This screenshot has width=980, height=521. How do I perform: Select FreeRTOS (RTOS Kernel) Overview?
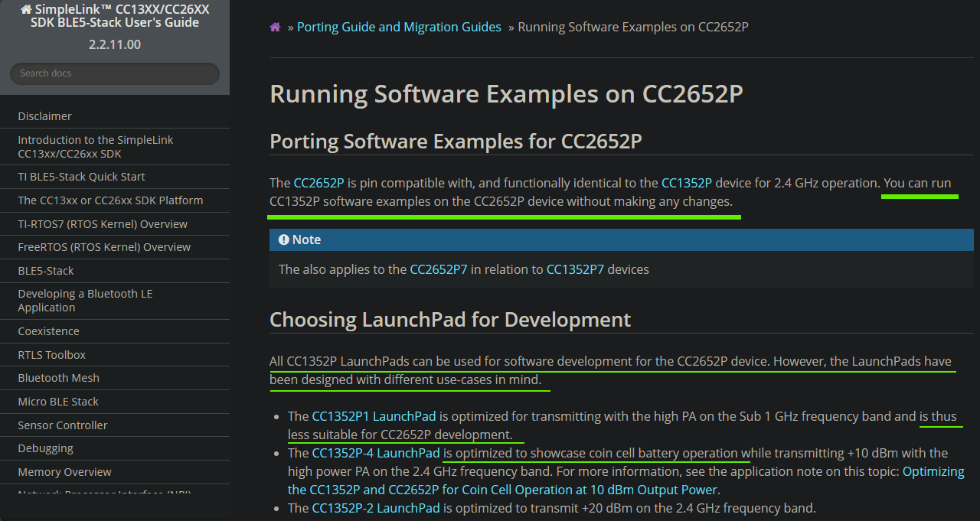pyautogui.click(x=115, y=247)
